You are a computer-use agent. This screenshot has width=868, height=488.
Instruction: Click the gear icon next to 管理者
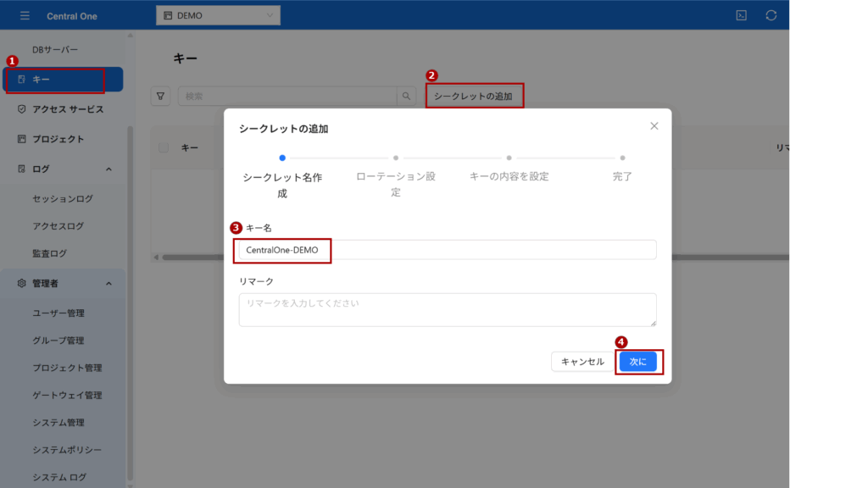[x=22, y=283]
